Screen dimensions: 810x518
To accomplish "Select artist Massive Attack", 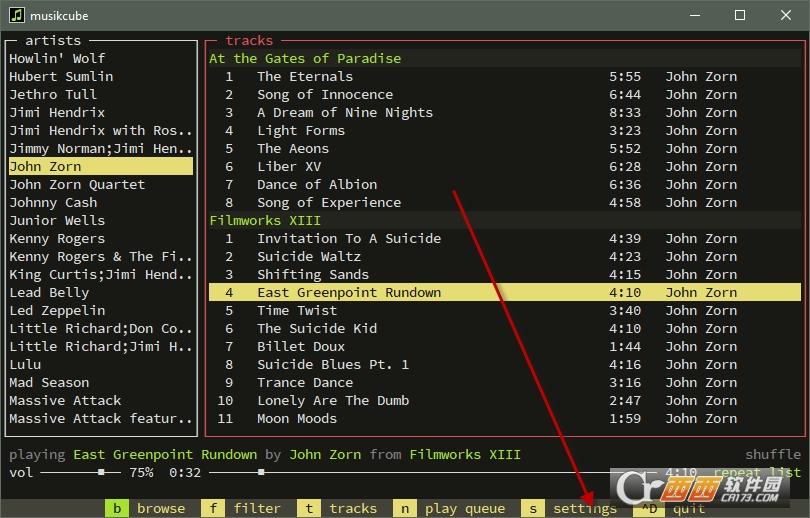I will tap(101, 401).
